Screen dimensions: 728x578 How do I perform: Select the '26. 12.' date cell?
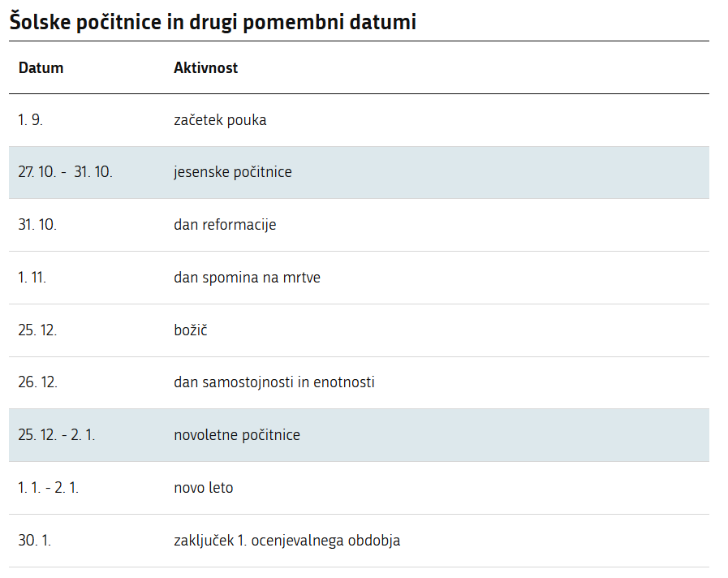[37, 382]
